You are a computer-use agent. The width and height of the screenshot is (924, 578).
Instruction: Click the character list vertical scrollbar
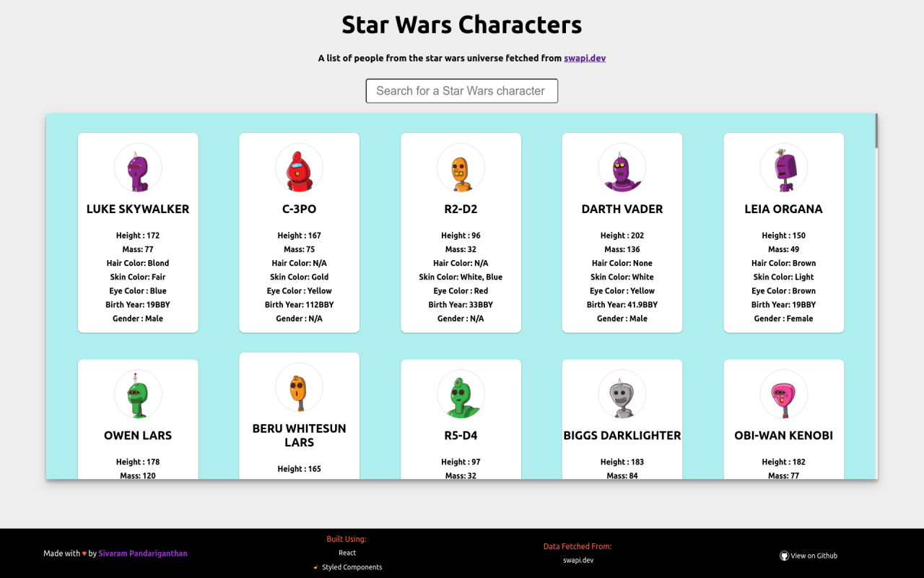click(x=876, y=131)
